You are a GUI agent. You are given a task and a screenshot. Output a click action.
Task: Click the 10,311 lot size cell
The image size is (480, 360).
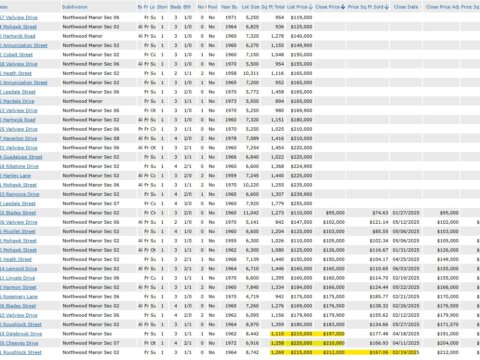(x=251, y=73)
